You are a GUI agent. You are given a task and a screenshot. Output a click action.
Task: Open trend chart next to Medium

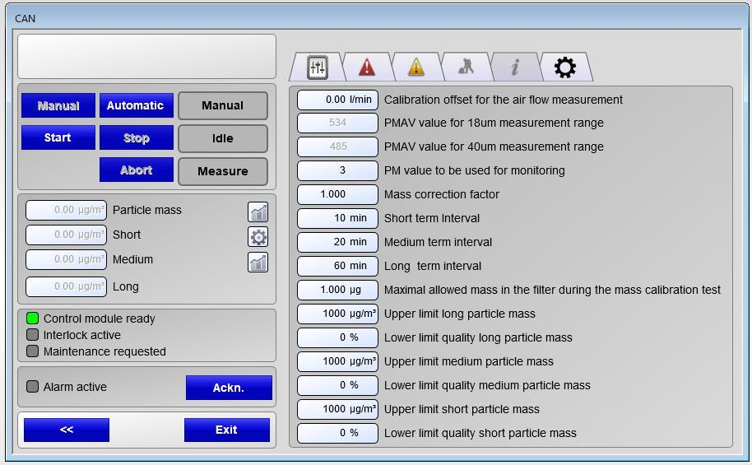coord(258,262)
